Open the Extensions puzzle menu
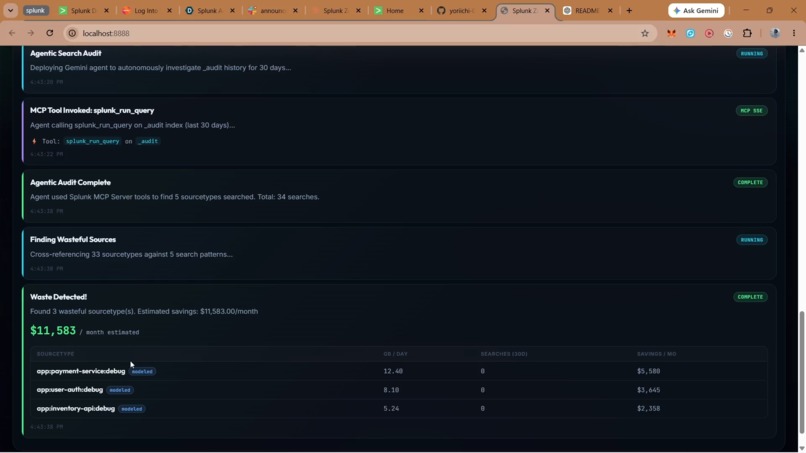806x453 pixels. (x=747, y=33)
